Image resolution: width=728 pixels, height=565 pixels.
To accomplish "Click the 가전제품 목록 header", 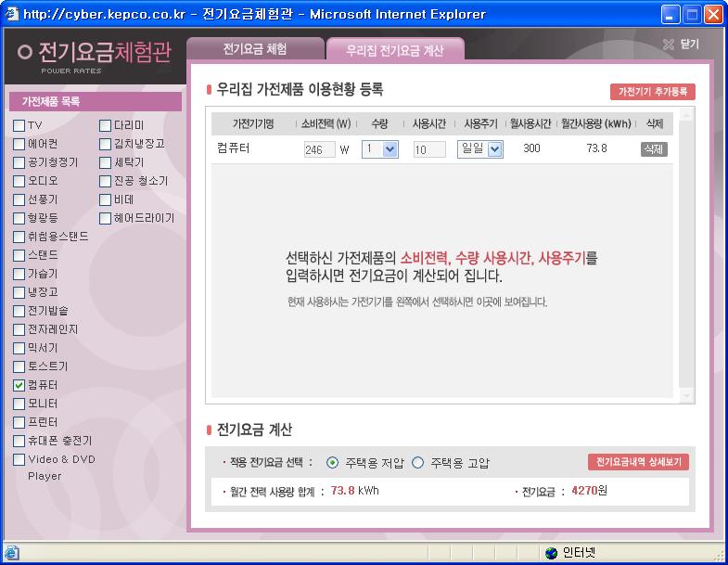I will [x=96, y=101].
